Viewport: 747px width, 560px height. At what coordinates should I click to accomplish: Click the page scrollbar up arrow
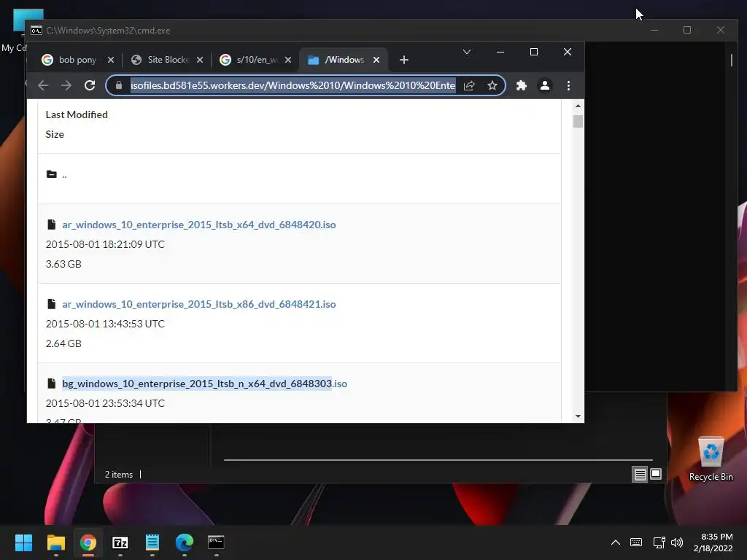578,106
